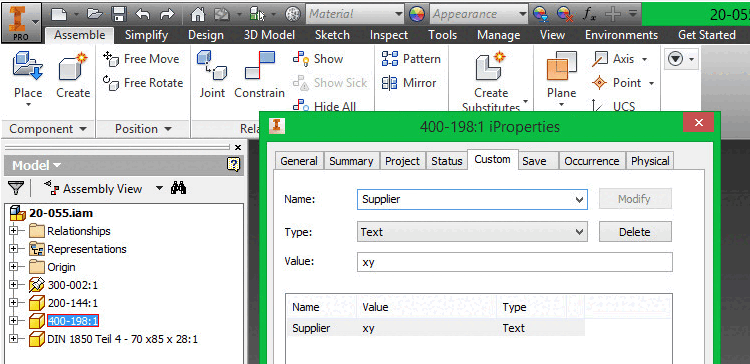Viewport: 750px width, 364px height.
Task: Switch to the 3D Model ribbon tab
Action: point(269,35)
